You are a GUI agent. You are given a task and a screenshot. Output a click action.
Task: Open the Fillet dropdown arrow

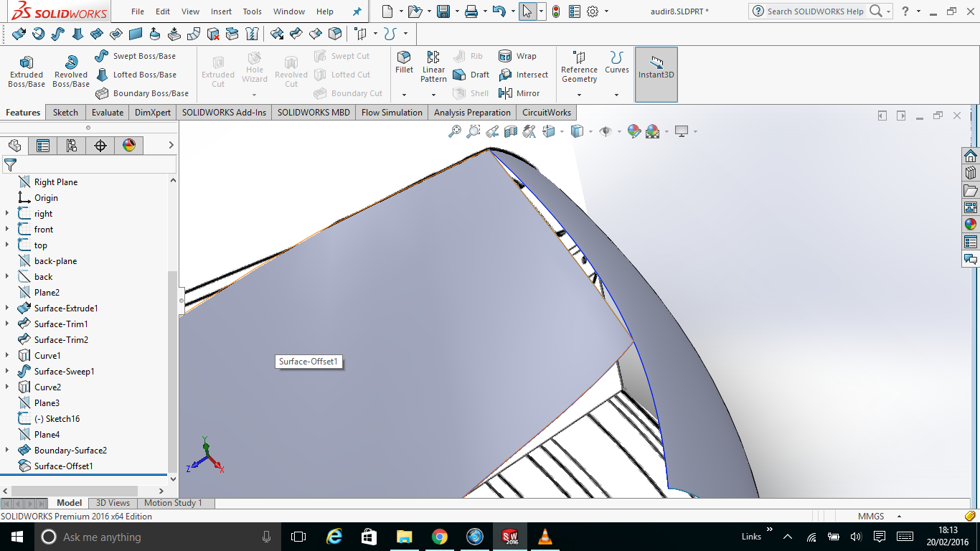pyautogui.click(x=404, y=94)
